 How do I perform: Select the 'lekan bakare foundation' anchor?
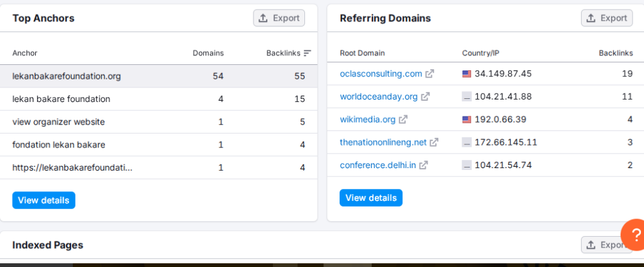point(61,99)
